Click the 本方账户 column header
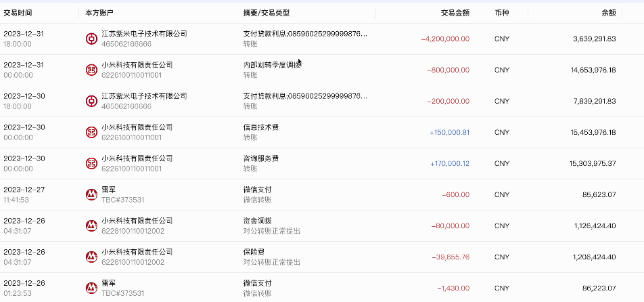 (99, 13)
